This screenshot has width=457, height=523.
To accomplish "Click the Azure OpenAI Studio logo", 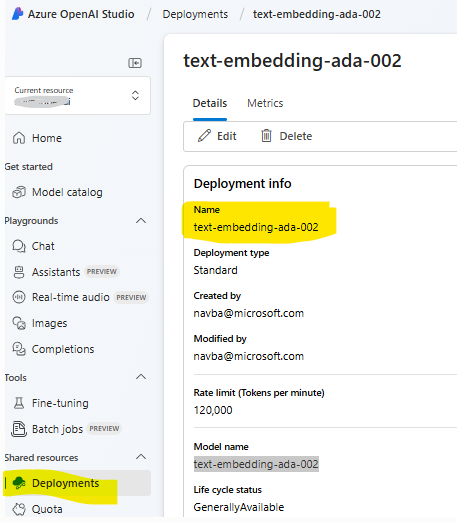I will [17, 14].
